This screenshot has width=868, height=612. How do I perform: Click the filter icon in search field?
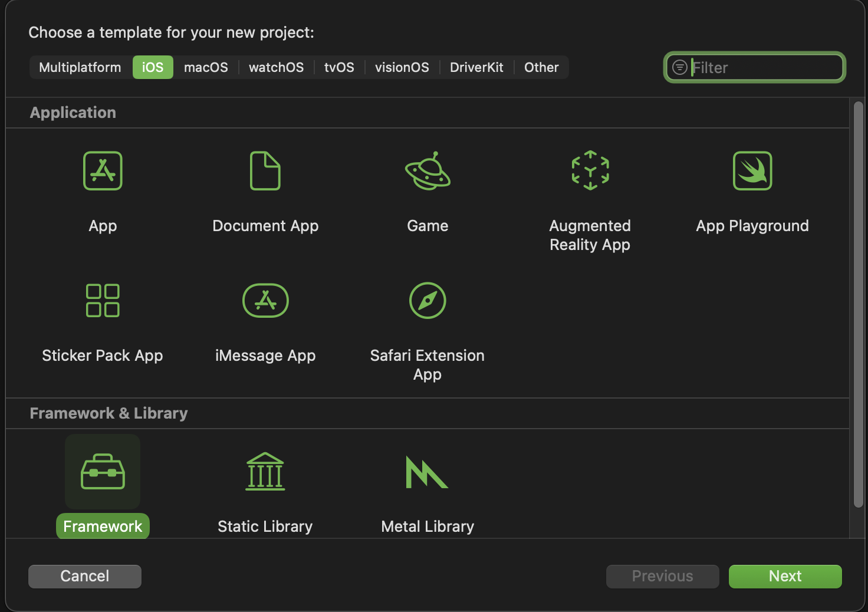click(680, 67)
